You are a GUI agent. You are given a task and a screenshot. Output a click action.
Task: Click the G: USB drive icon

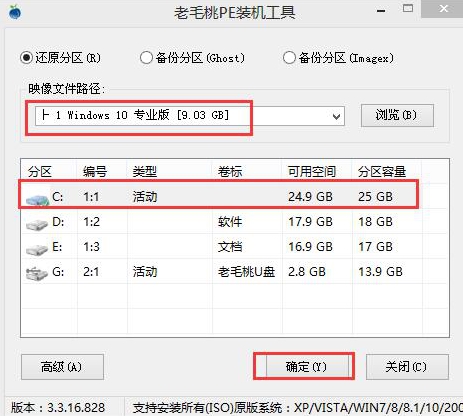tap(37, 274)
